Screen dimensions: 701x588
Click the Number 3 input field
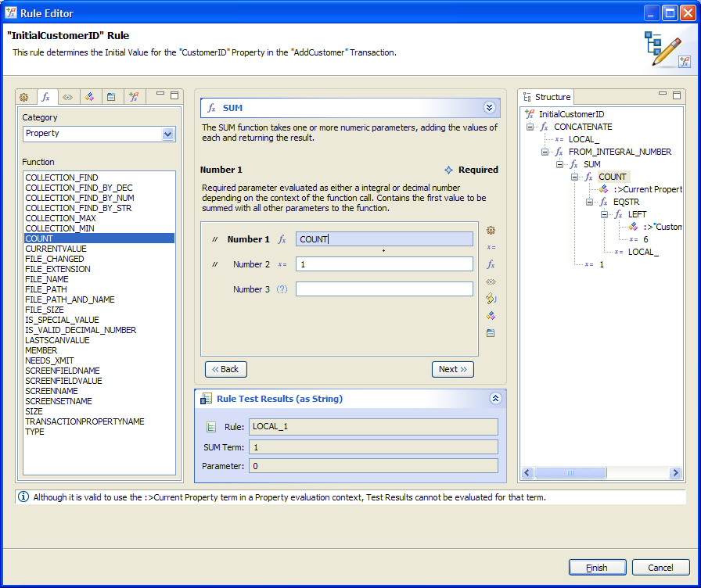point(384,289)
